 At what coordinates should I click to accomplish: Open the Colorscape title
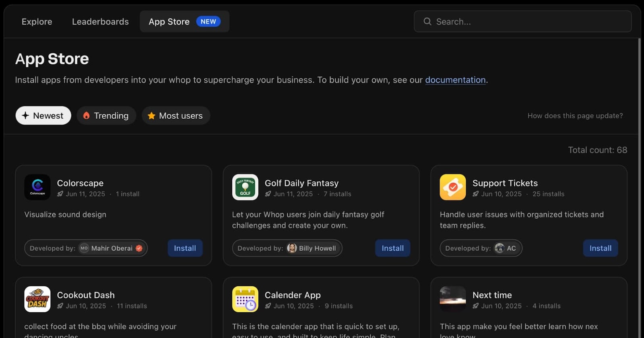[80, 183]
